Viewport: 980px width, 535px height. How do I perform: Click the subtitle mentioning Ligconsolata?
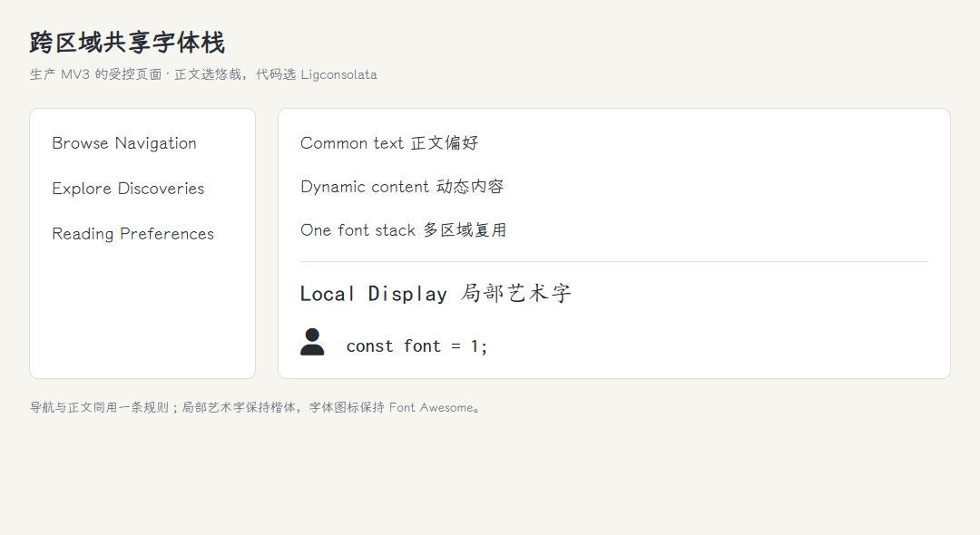204,75
